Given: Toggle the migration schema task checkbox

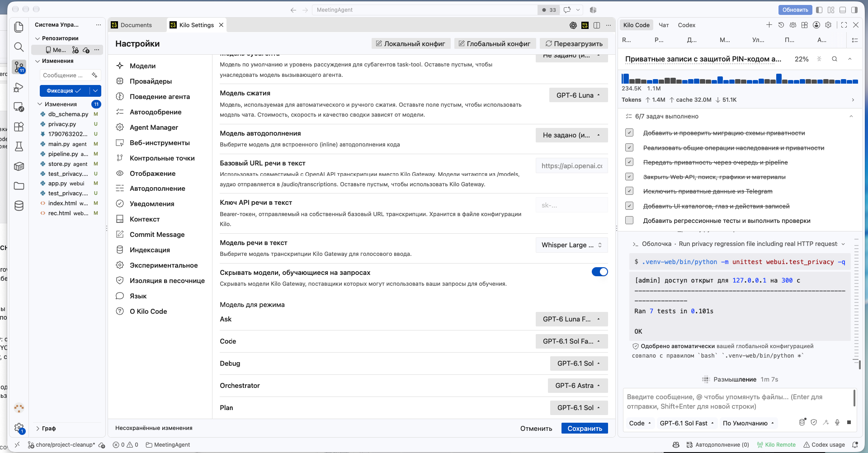Looking at the screenshot, I should 629,133.
